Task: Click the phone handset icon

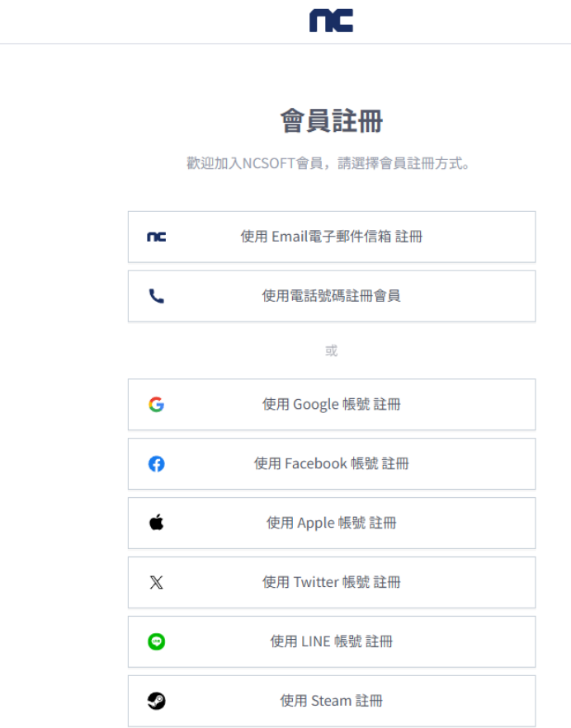Action: (x=157, y=295)
